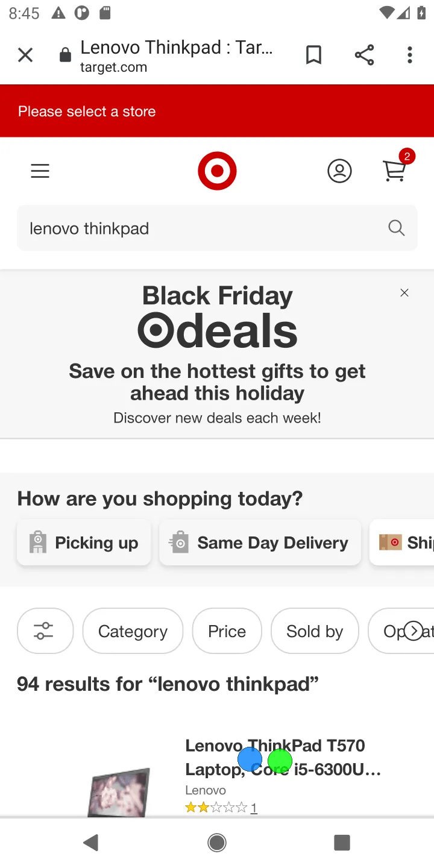Open the account profile icon
Image resolution: width=434 pixels, height=868 pixels.
pos(339,171)
